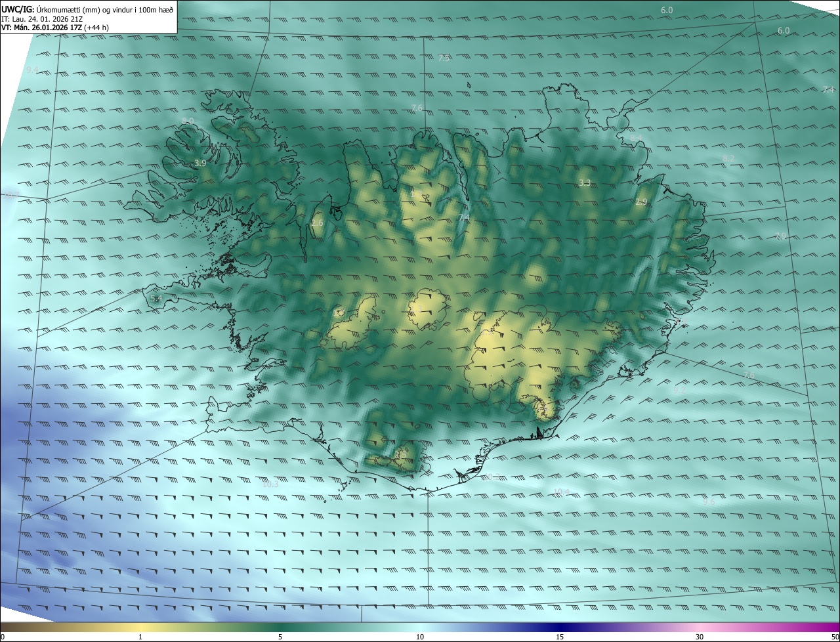
Task: Select the 8.0 value label near Westfjords
Action: point(188,121)
